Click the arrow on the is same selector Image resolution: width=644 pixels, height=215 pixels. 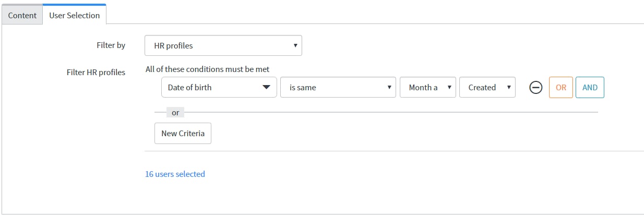[389, 88]
